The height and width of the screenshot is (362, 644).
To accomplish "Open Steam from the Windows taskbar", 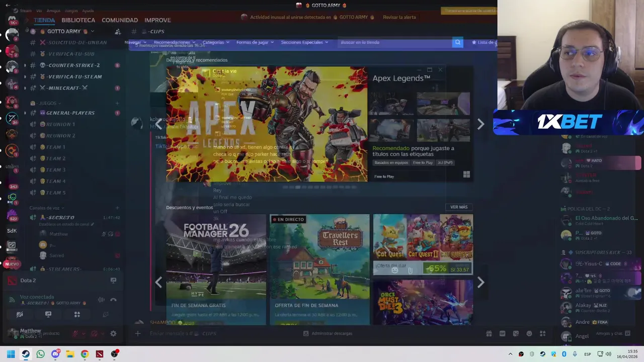I will [26, 354].
